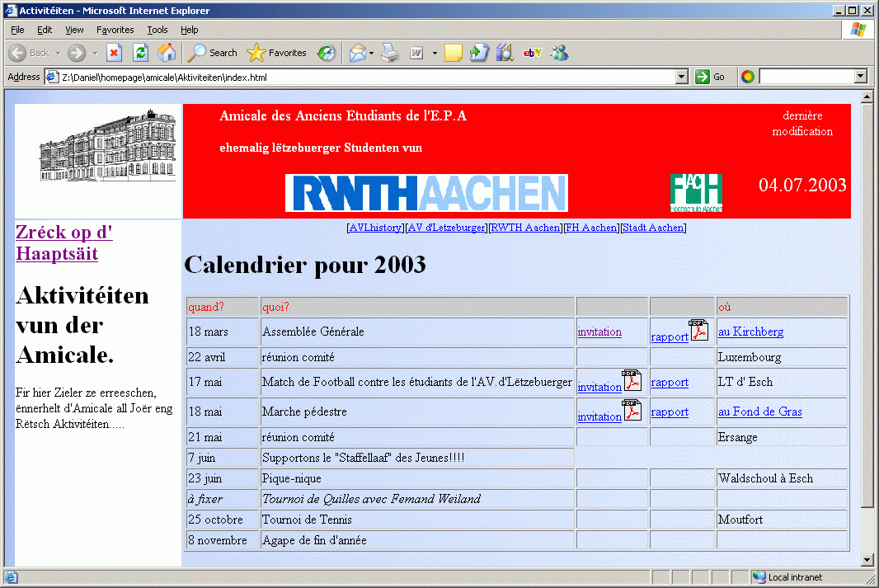Click the yellow note Discuss icon
This screenshot has width=879, height=588.
(453, 53)
